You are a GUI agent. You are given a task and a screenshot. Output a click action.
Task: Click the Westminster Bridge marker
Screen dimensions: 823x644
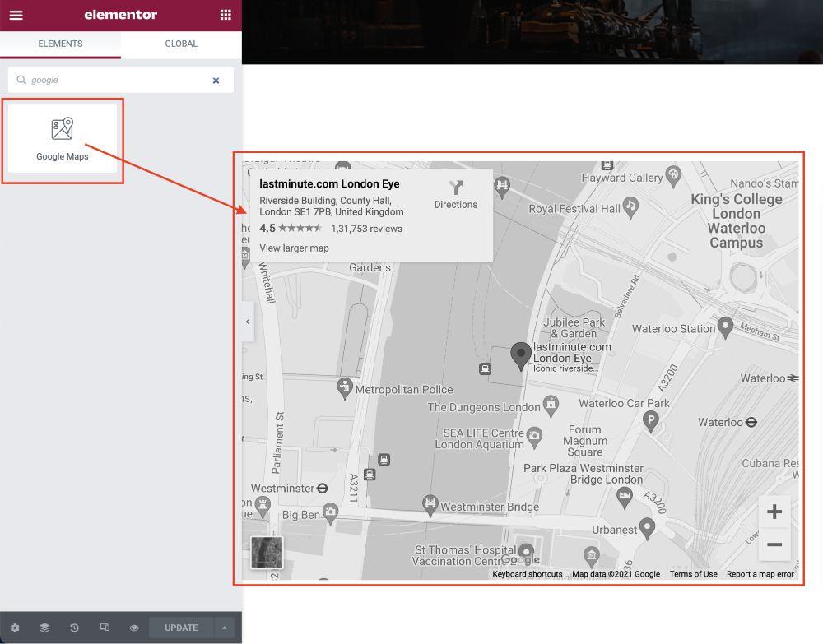point(430,506)
